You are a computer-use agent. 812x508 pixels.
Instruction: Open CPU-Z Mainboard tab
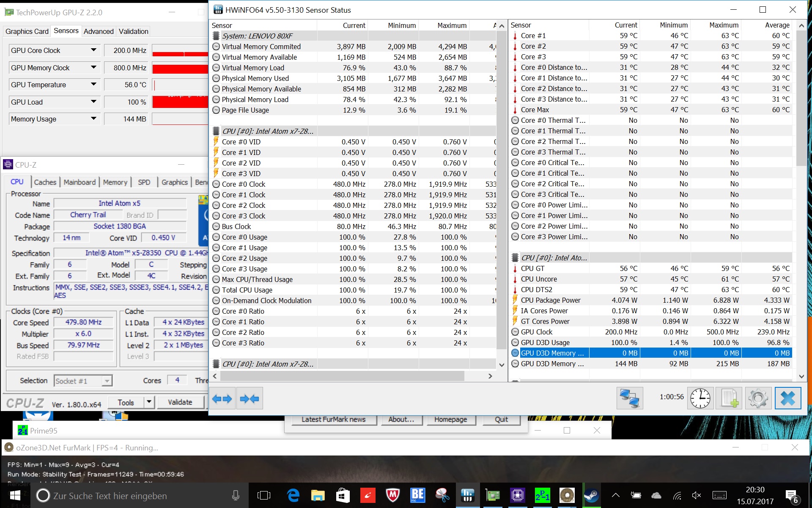(x=80, y=182)
